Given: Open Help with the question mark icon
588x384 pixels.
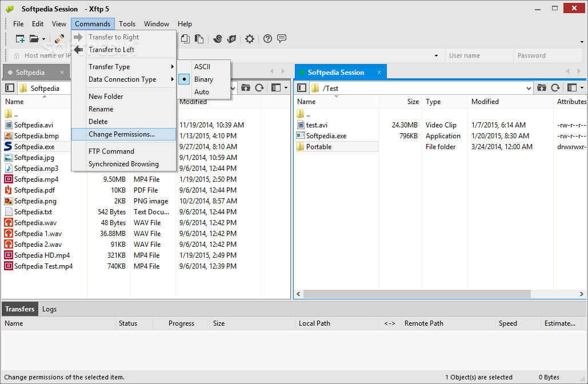Looking at the screenshot, I should click(x=267, y=39).
